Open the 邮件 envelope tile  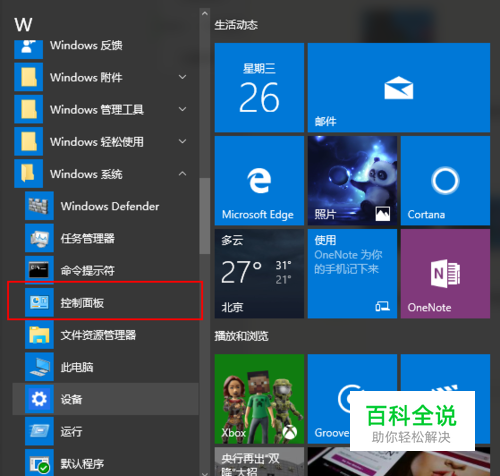399,88
